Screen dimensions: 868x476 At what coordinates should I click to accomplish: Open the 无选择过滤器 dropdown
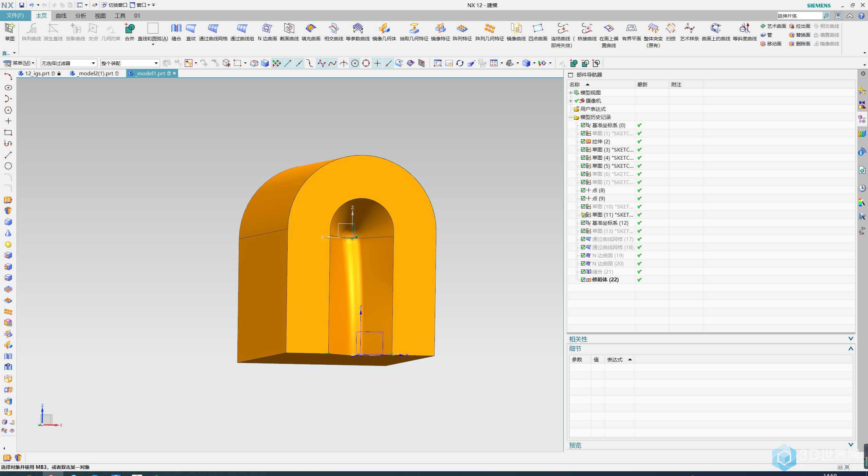coord(69,63)
